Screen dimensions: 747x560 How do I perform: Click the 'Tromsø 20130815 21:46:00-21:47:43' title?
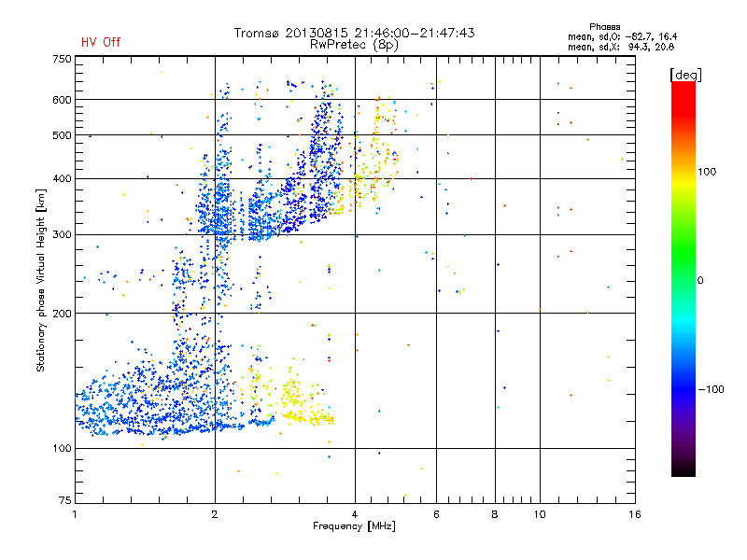coord(354,33)
